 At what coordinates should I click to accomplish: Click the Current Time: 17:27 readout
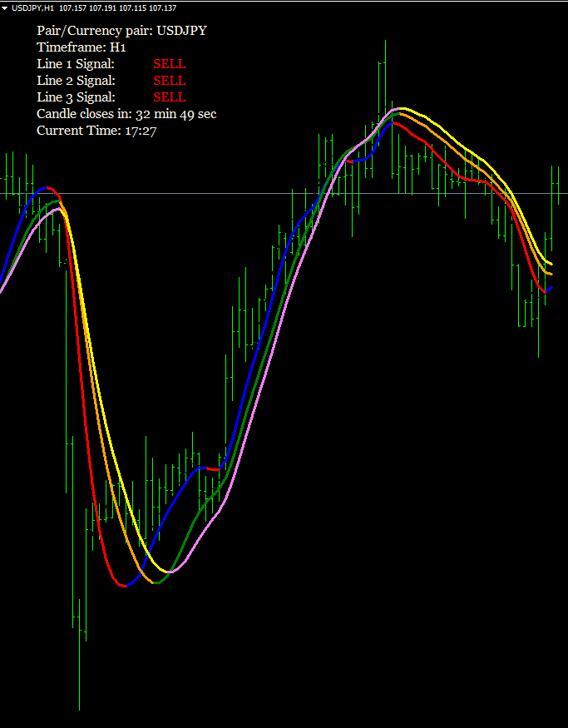point(96,131)
